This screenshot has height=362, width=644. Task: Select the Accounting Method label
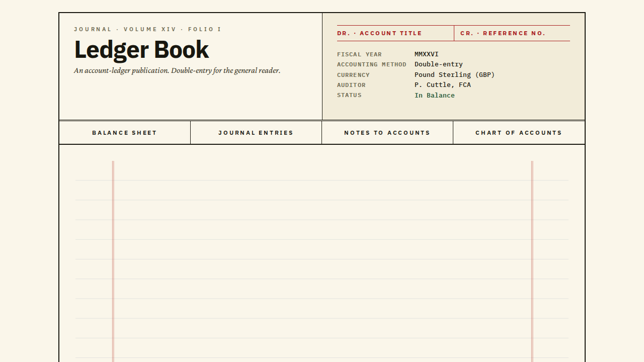pos(372,64)
